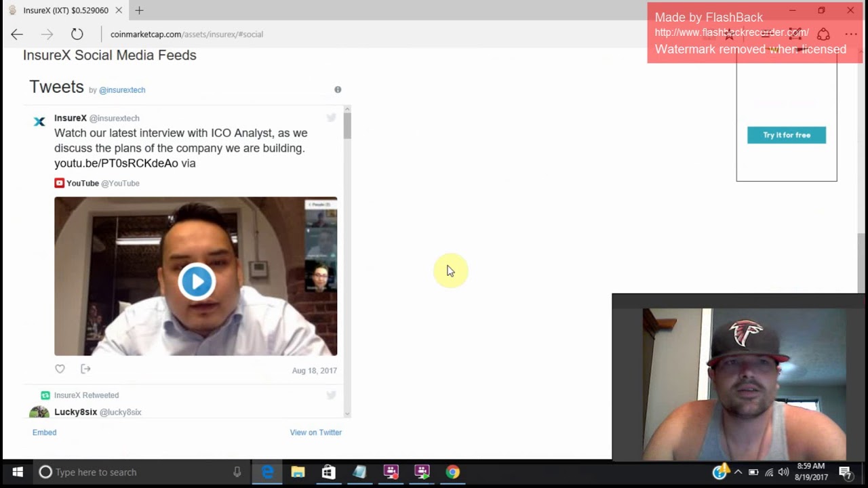Go back to the previous page
This screenshot has width=868, height=488.
tap(17, 34)
